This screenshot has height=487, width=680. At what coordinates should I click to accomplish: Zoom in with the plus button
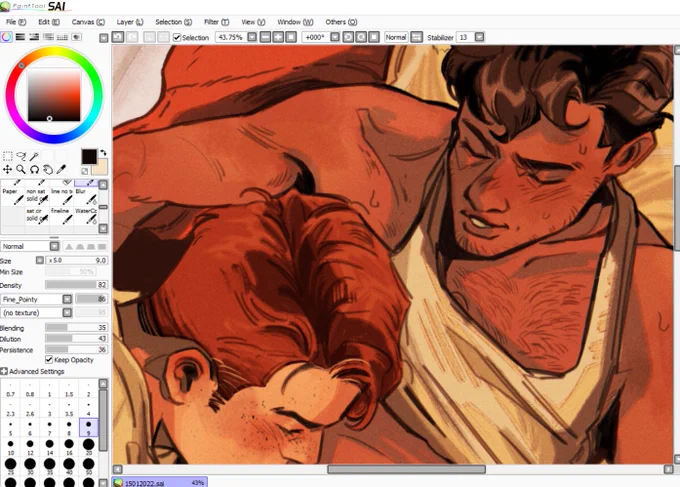[278, 37]
